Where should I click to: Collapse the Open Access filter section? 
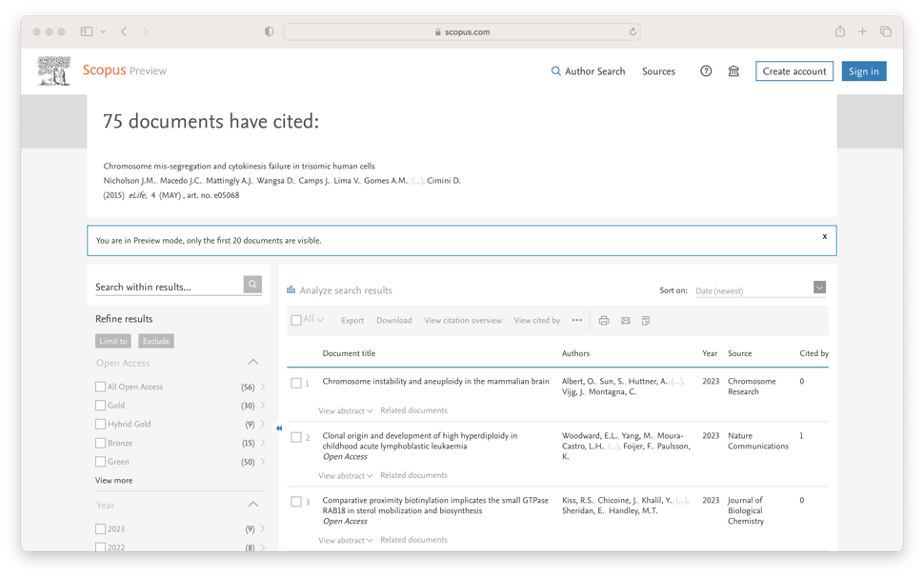tap(253, 362)
